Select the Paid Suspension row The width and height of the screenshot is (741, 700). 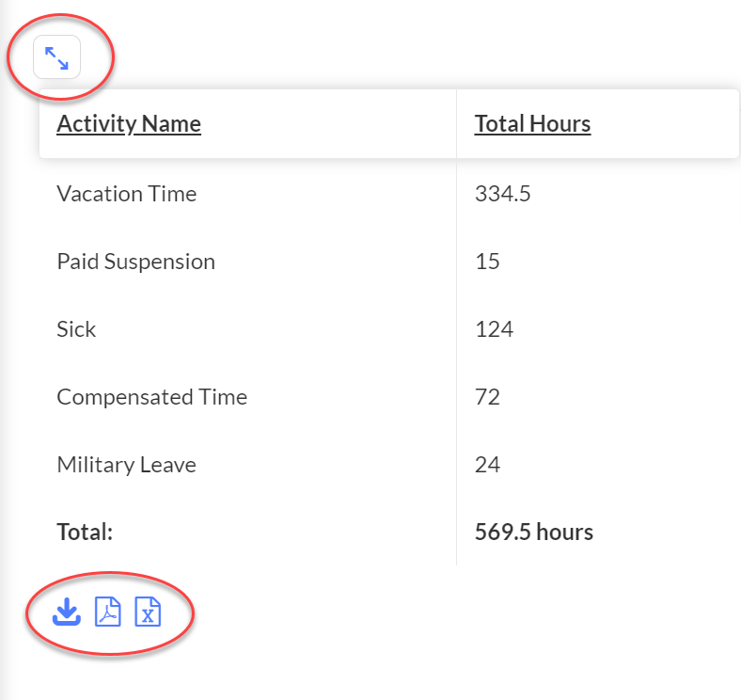389,262
